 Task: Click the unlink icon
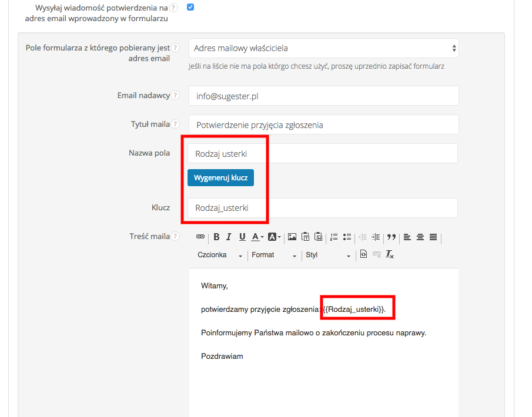tap(377, 254)
